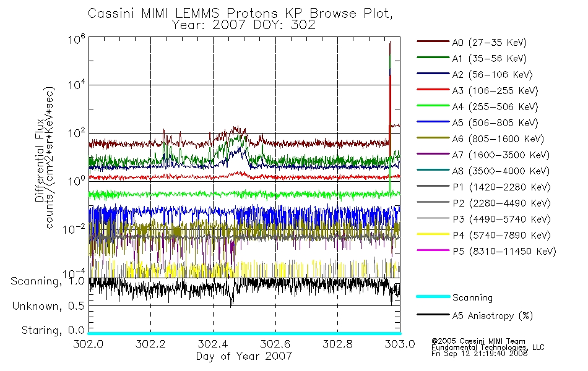The image size is (588, 371).
Task: Click the 10^-2 y-axis tick label
Action: point(74,229)
